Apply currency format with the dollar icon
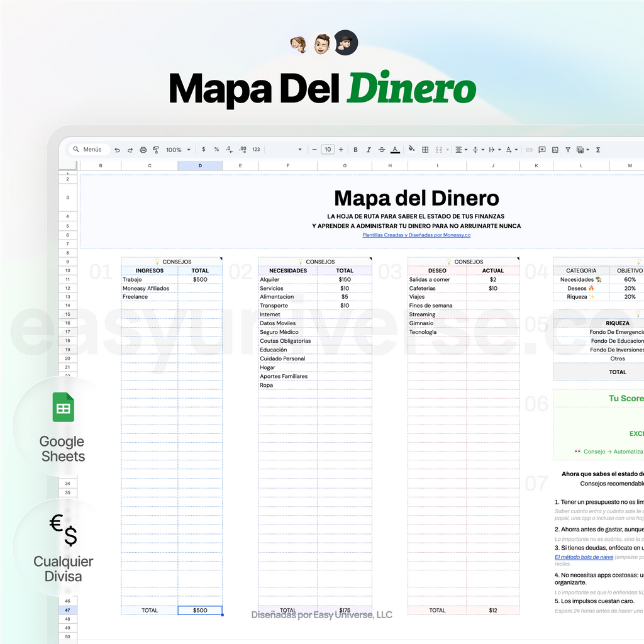 point(204,150)
